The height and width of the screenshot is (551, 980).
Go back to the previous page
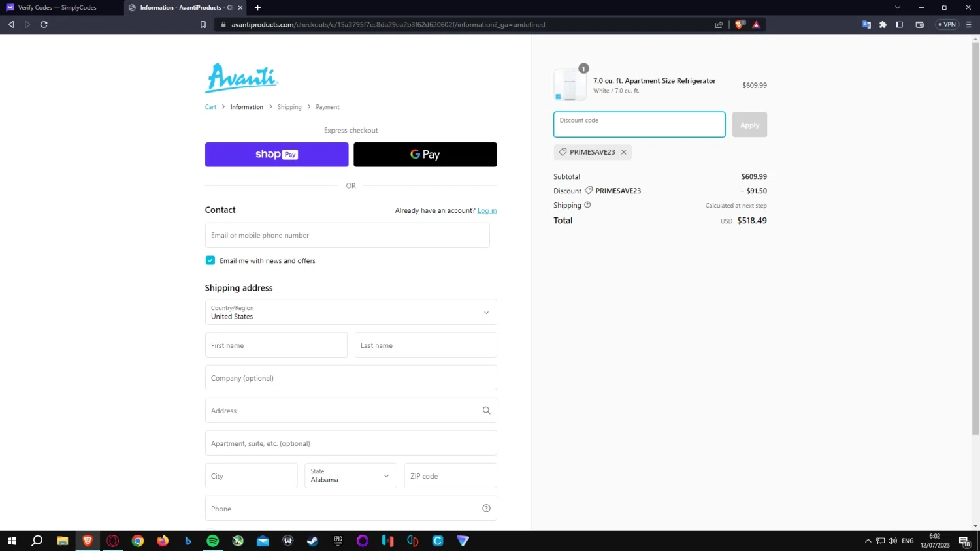(11, 25)
